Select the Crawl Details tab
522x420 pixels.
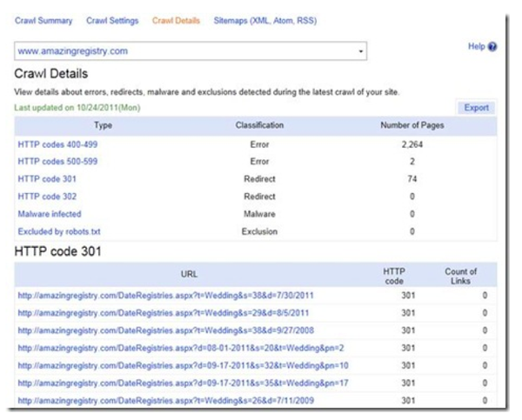[176, 21]
